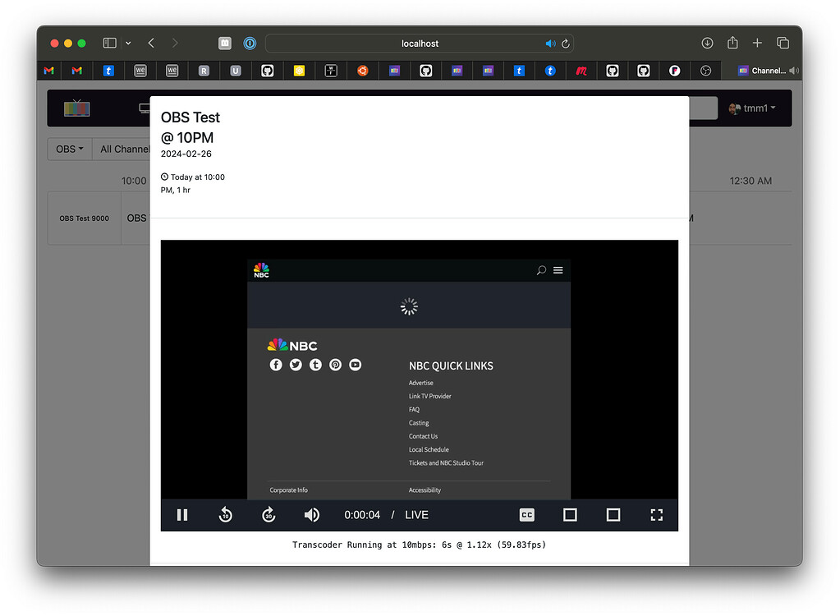Click the clock icon beside the airing time
Image resolution: width=840 pixels, height=616 pixels.
[165, 177]
